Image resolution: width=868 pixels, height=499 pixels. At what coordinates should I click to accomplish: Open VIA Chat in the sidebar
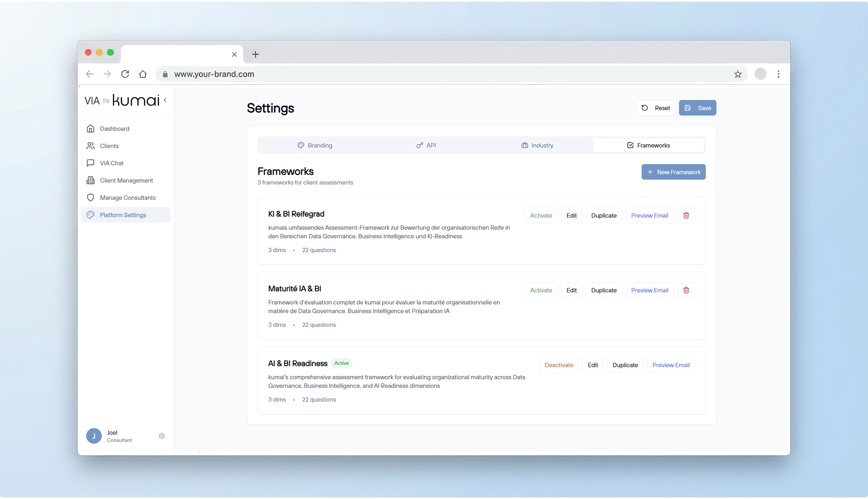pyautogui.click(x=111, y=163)
